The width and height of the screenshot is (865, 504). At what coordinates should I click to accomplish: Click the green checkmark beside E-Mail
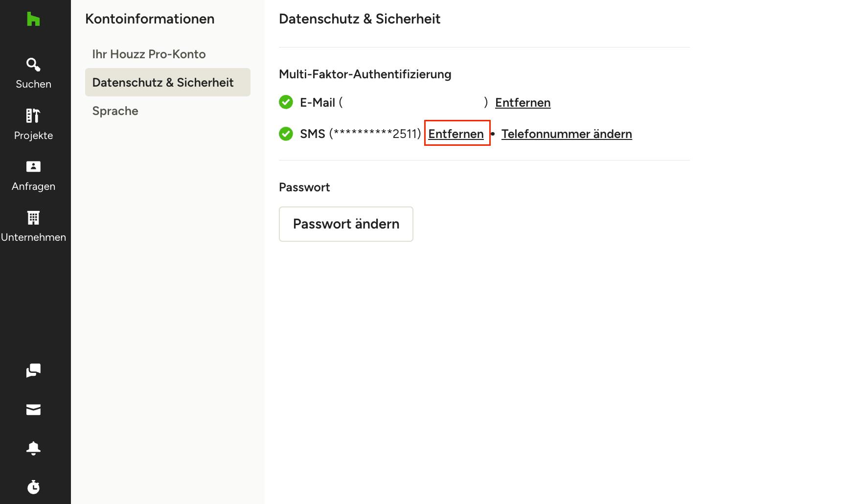click(286, 102)
